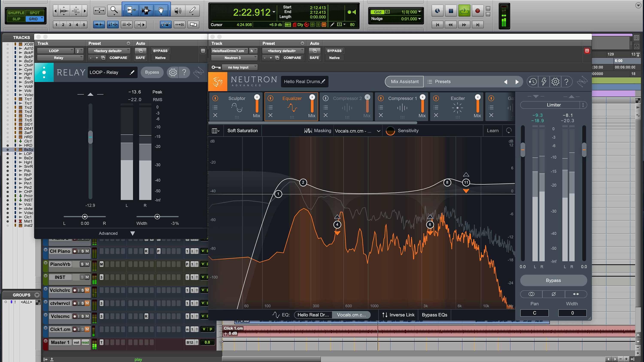Open Neutron help question mark icon
Viewport: 644px width, 362px height.
click(x=567, y=82)
